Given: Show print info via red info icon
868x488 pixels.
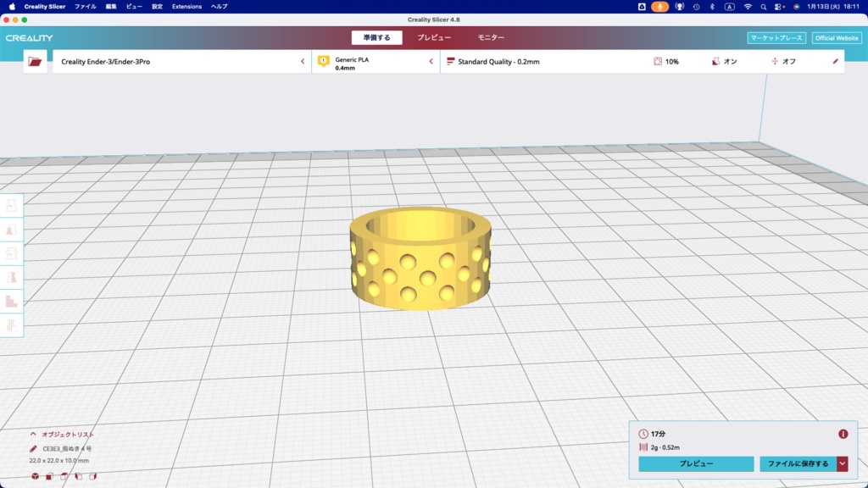Looking at the screenshot, I should click(x=843, y=435).
